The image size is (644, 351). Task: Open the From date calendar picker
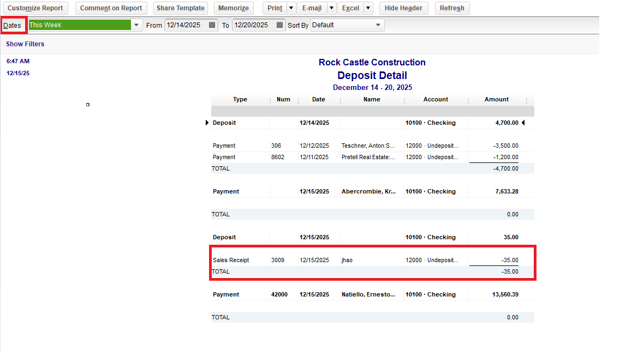click(212, 25)
